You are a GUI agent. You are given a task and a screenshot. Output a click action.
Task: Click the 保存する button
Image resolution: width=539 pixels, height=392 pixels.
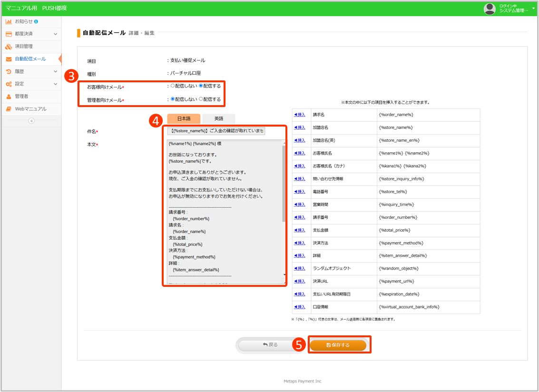tap(338, 345)
